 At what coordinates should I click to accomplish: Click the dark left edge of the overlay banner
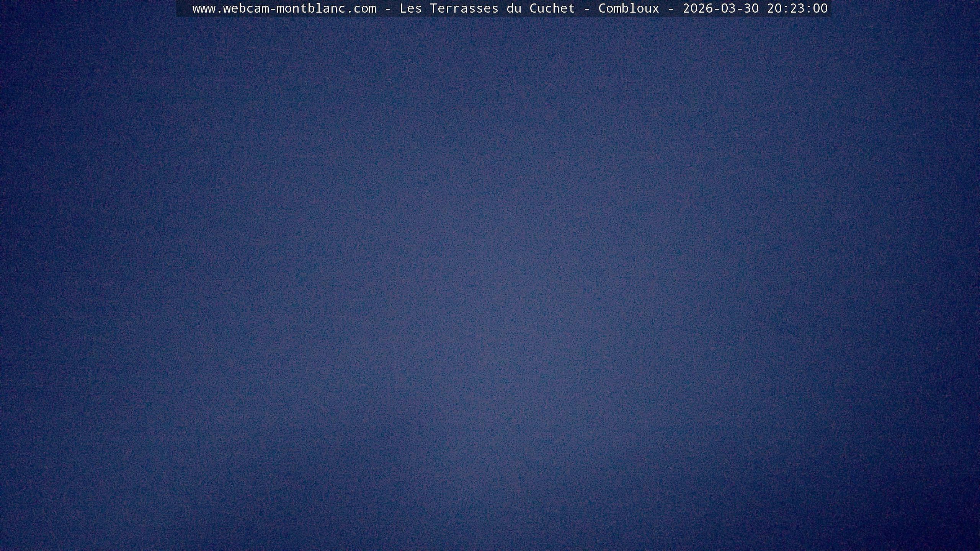pyautogui.click(x=183, y=8)
